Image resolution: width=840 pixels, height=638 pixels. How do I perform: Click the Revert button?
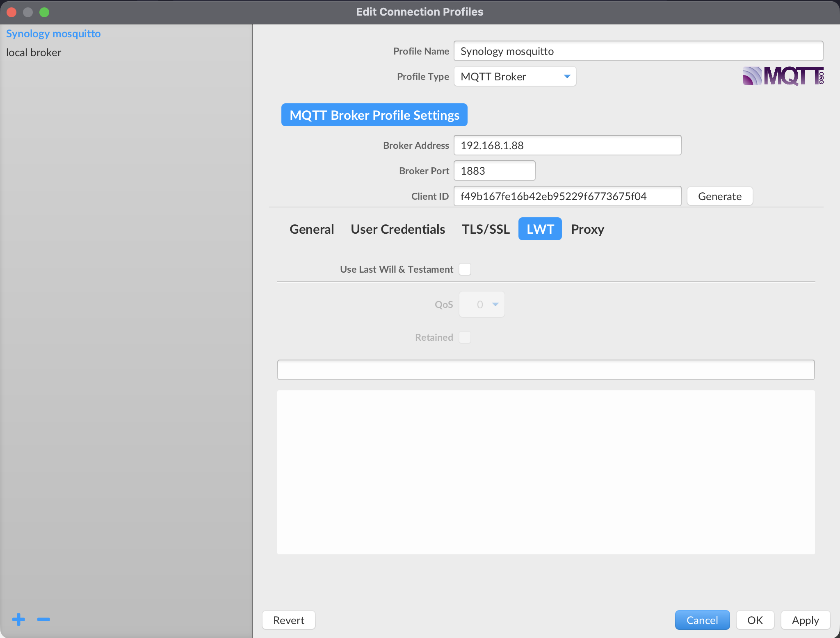pyautogui.click(x=289, y=620)
